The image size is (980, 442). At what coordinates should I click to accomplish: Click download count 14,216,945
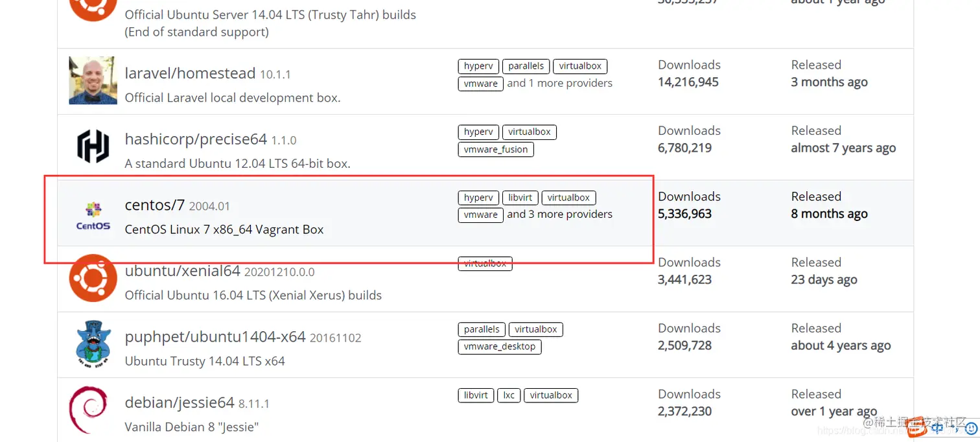pos(688,82)
